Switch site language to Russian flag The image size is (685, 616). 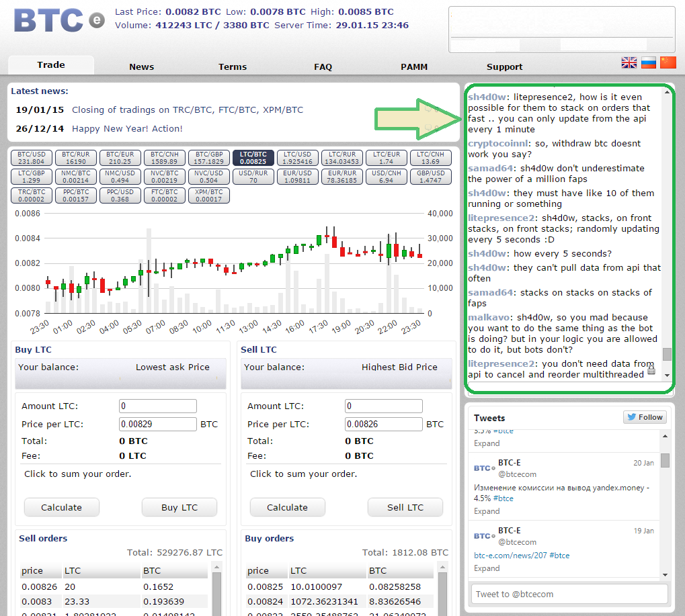click(649, 62)
